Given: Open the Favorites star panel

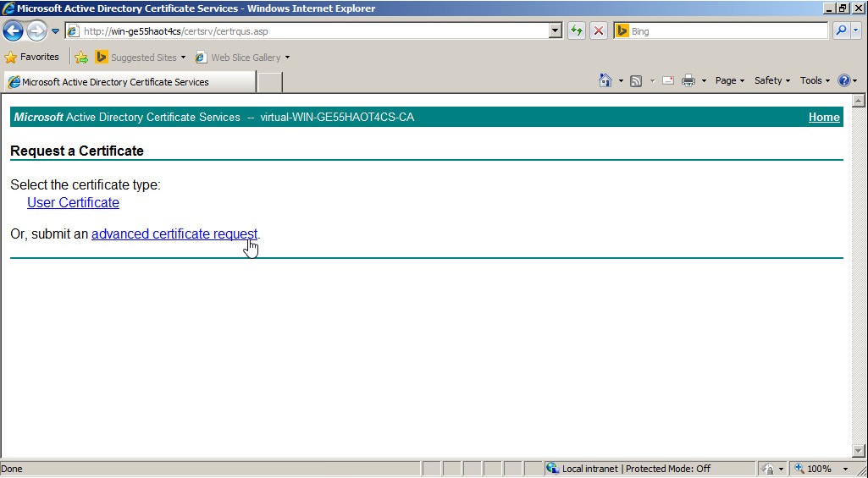Looking at the screenshot, I should [x=32, y=58].
